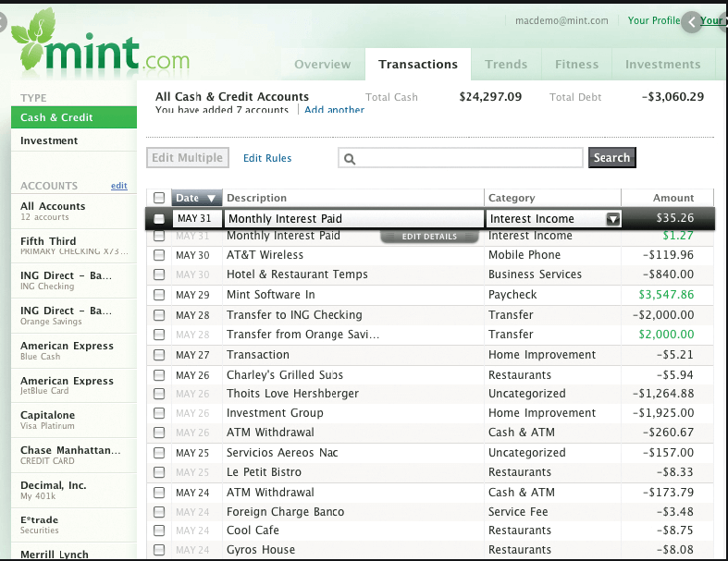Select Investment type in sidebar
The width and height of the screenshot is (728, 561).
pyautogui.click(x=74, y=140)
